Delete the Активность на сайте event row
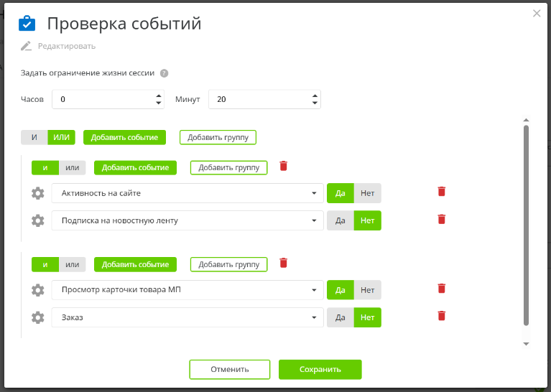The height and width of the screenshot is (392, 551). coord(441,192)
